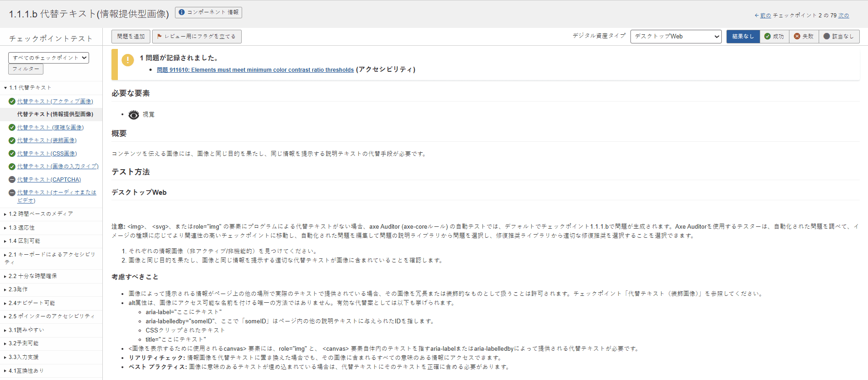Click green check icon beside 代替テキスト(CSS画像)
868x380 pixels.
(12, 154)
